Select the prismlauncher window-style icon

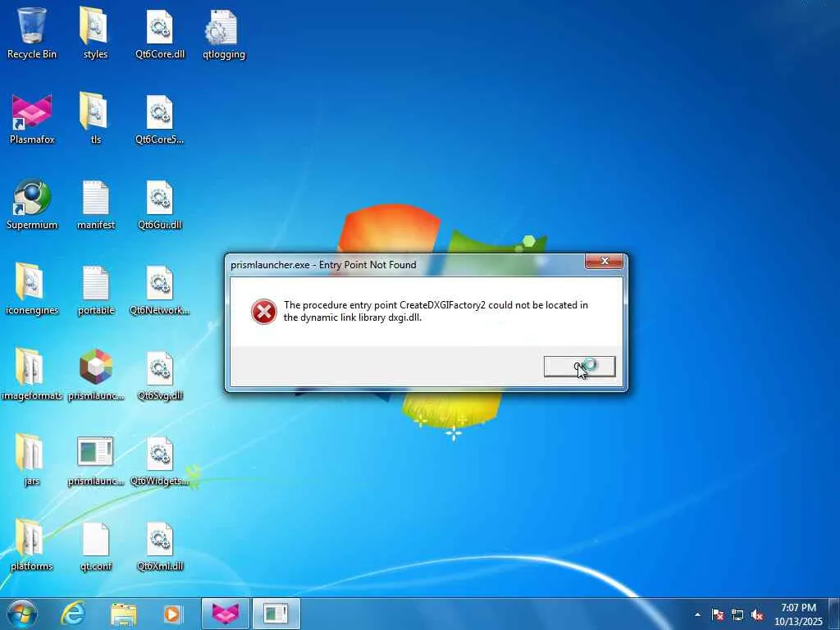(x=95, y=460)
